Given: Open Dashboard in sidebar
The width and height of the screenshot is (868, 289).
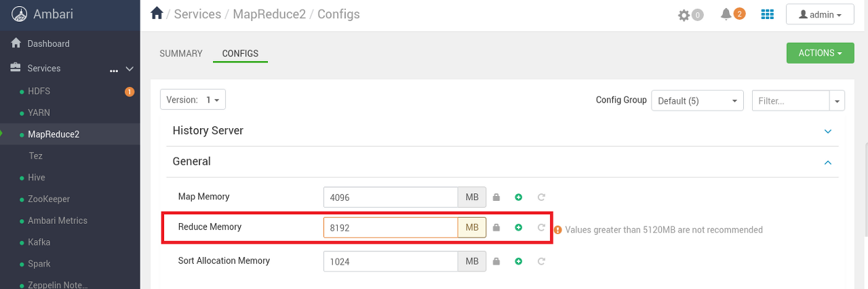Looking at the screenshot, I should [48, 43].
